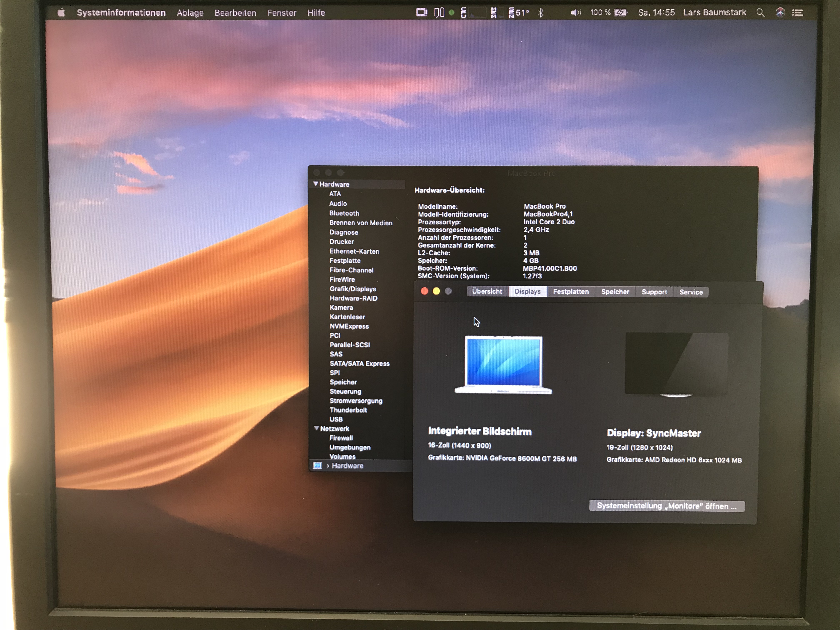Select Audio in the sidebar

[338, 204]
